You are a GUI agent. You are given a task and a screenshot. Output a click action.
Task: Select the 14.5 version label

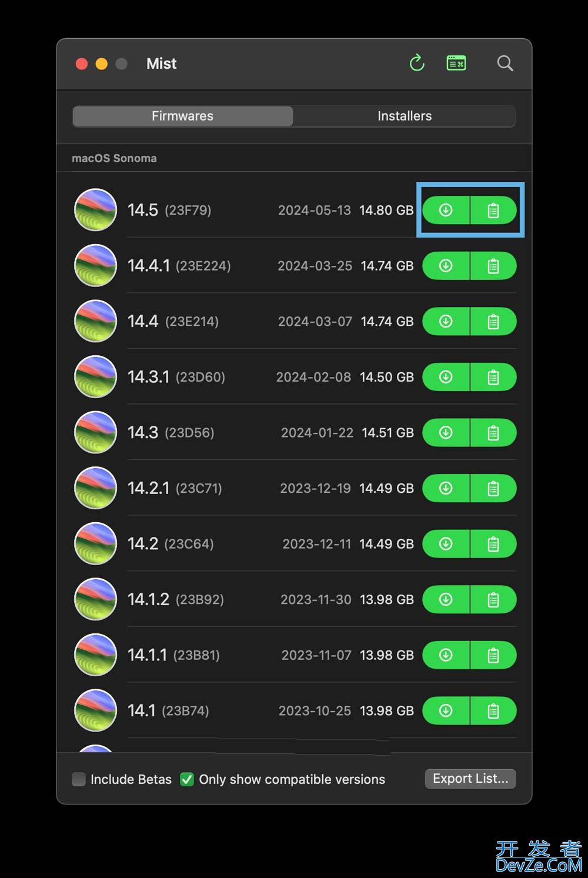coord(143,210)
